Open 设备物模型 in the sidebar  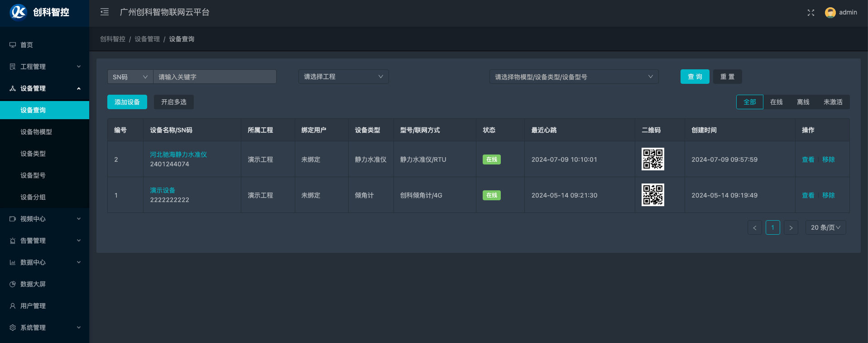(44, 132)
